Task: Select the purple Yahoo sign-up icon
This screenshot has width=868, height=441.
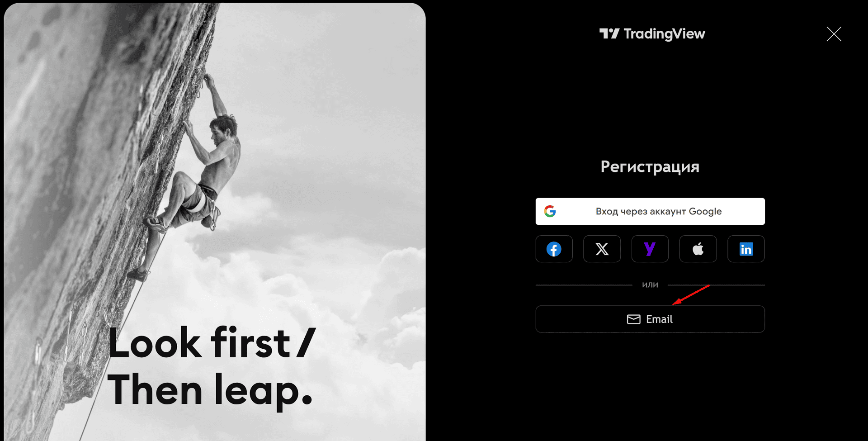Action: click(650, 249)
